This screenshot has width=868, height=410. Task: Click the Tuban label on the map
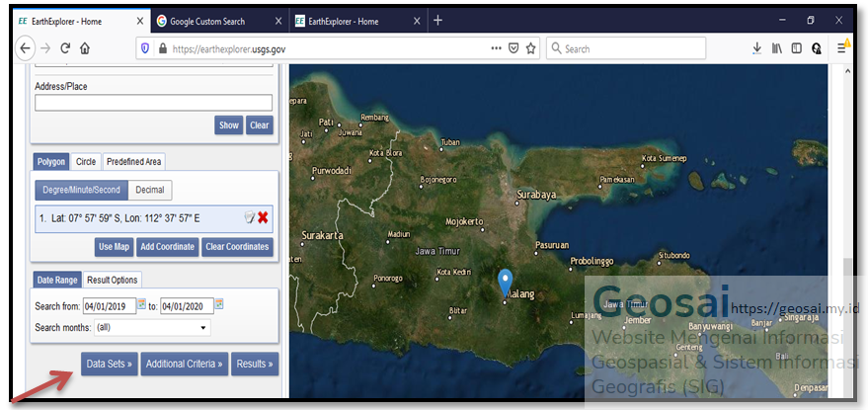click(x=450, y=142)
